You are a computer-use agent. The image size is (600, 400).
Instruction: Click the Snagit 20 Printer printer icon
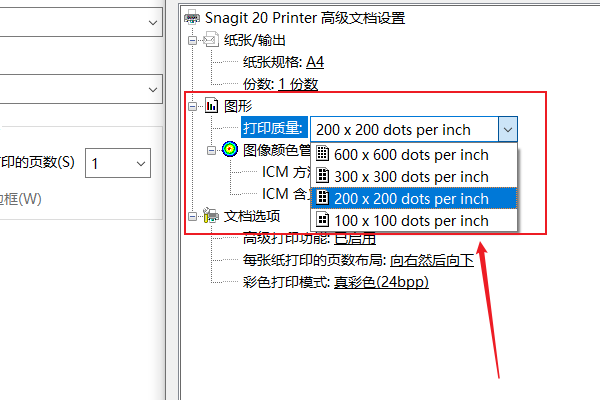[192, 18]
